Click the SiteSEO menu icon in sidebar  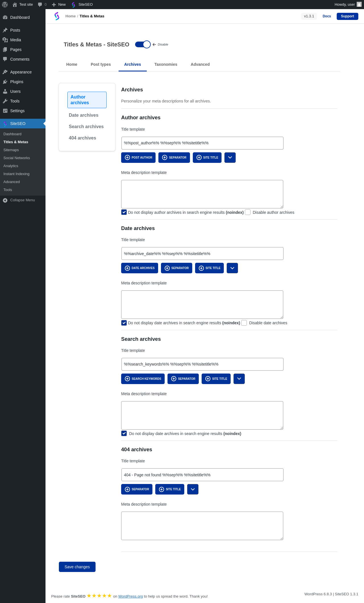[x=5, y=124]
